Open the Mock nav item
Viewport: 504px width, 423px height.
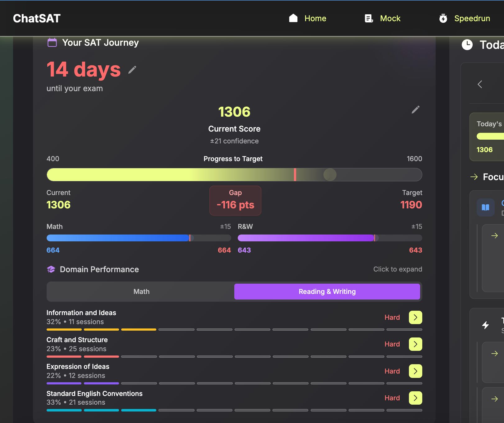click(390, 18)
